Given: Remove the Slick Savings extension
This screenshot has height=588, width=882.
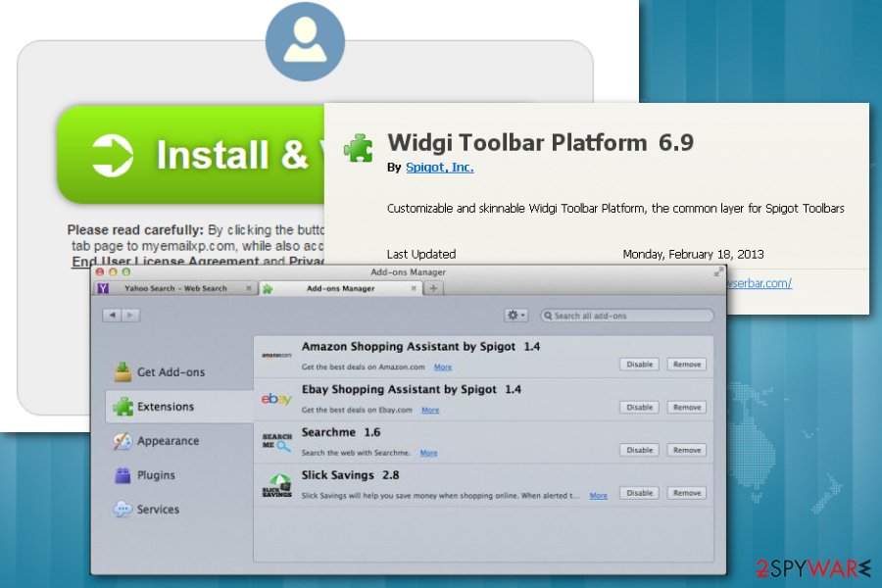Looking at the screenshot, I should coord(687,493).
